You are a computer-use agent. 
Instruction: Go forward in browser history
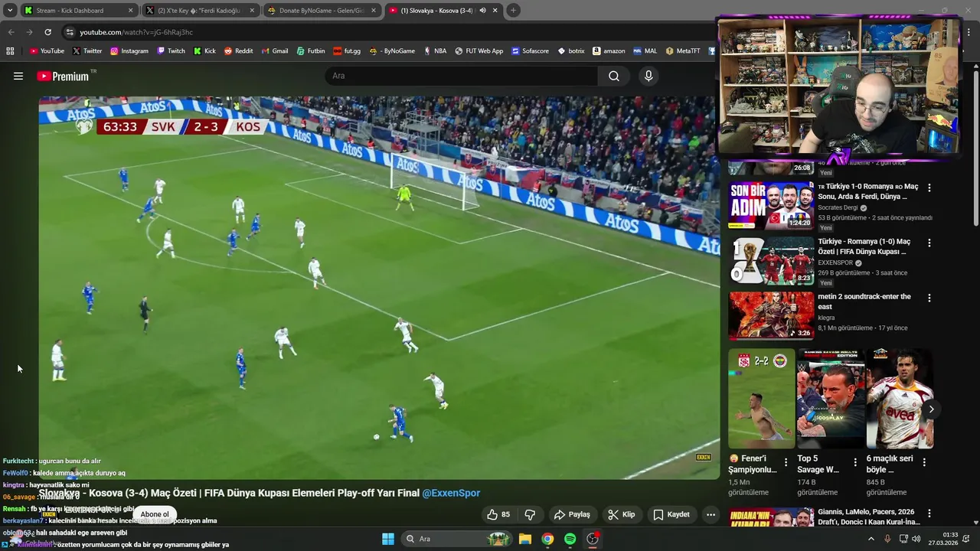coord(29,32)
